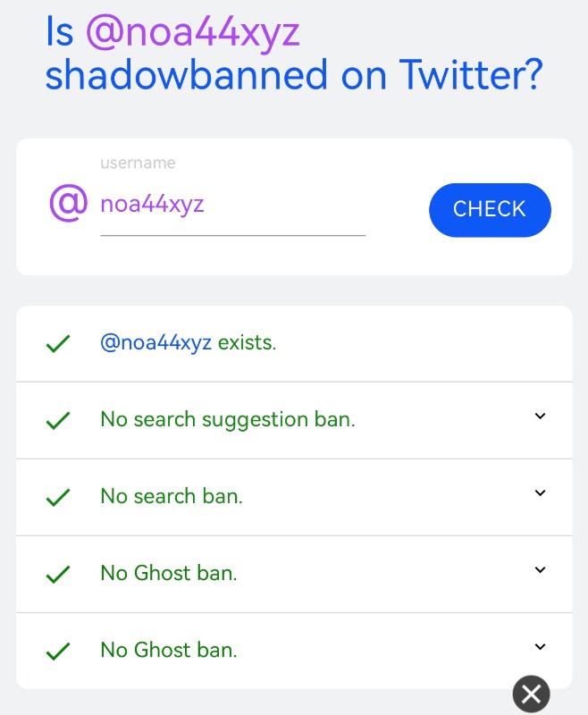Click the checkmark beside '@noa44xyz exists'
Image resolution: width=588 pixels, height=715 pixels.
pos(58,344)
